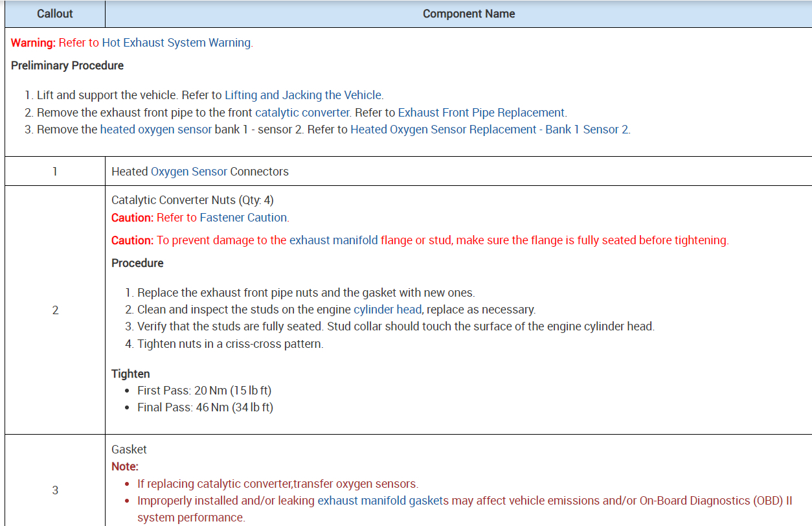Image resolution: width=812 pixels, height=526 pixels.
Task: Open the Fastener Caution link
Action: coord(243,218)
